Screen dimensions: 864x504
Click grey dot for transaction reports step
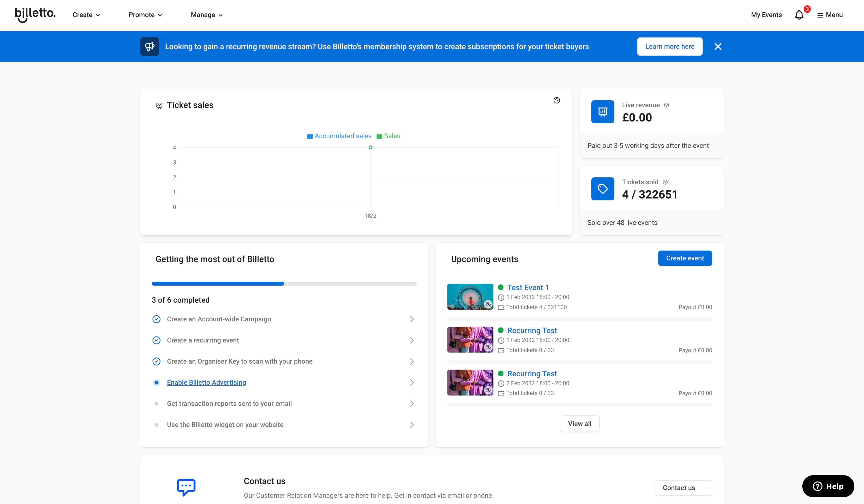(x=156, y=404)
